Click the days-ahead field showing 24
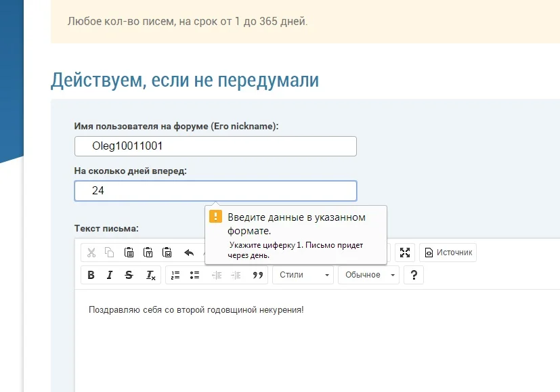 (x=215, y=191)
